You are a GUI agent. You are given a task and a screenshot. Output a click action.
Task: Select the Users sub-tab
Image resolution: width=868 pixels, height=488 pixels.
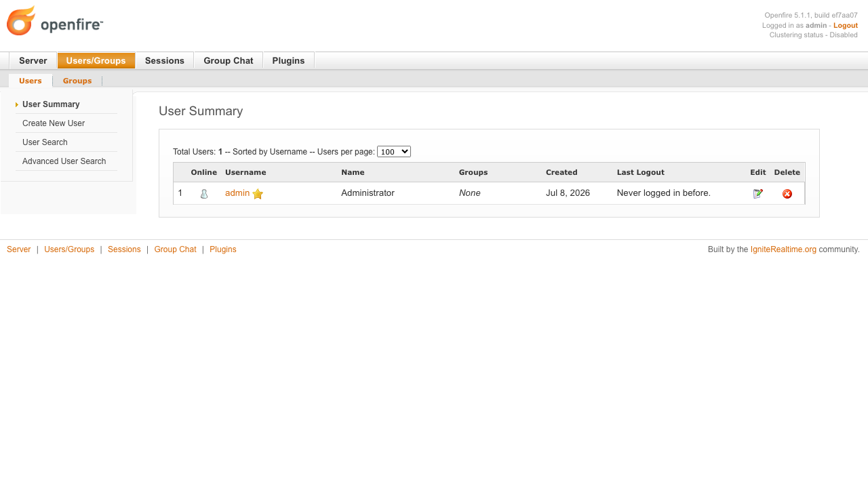[x=31, y=81]
